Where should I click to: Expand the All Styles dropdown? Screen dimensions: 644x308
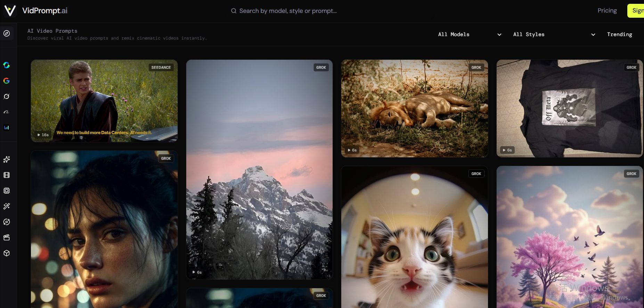pos(554,34)
